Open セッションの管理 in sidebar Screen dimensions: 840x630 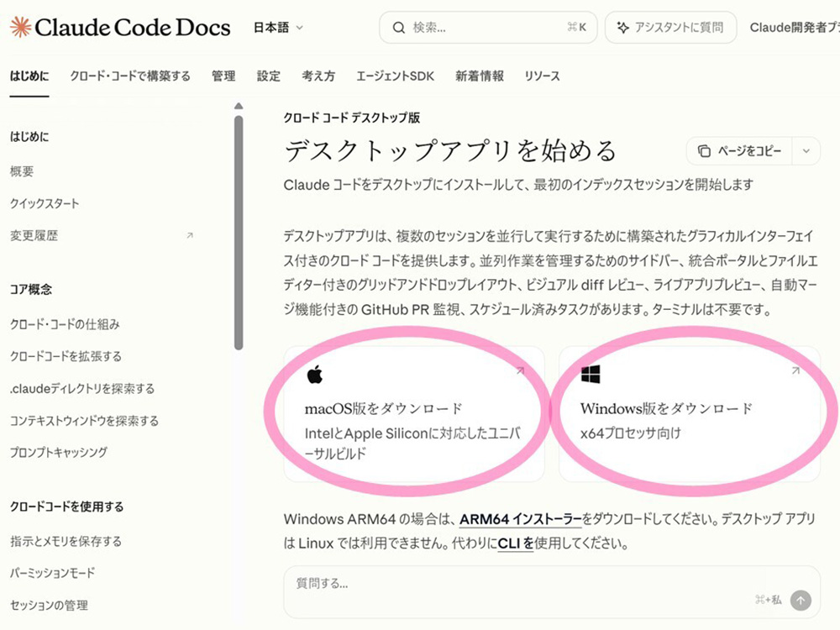point(49,606)
